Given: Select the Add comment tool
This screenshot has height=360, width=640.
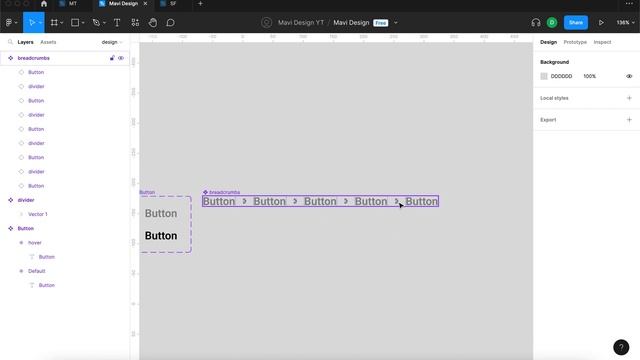Looking at the screenshot, I should tap(171, 23).
